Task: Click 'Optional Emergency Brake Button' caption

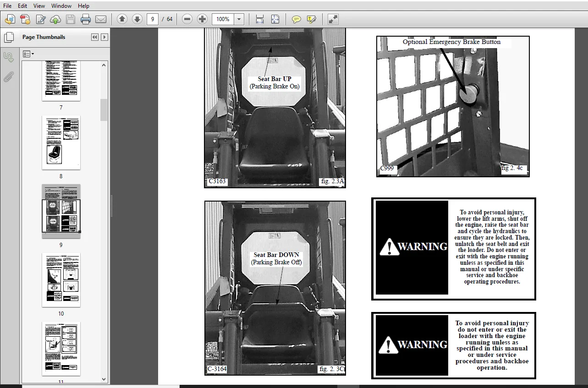Action: coord(451,42)
